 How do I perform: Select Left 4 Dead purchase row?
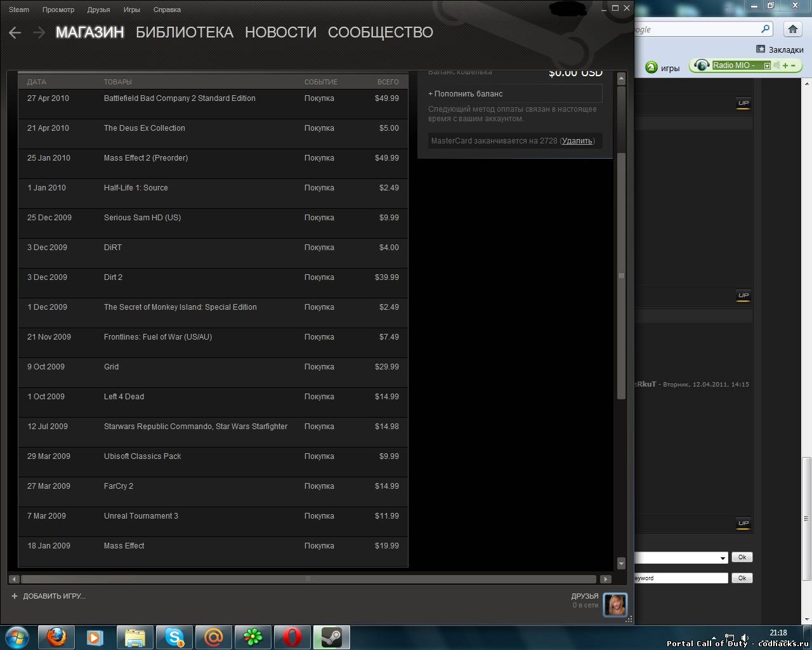(x=213, y=402)
